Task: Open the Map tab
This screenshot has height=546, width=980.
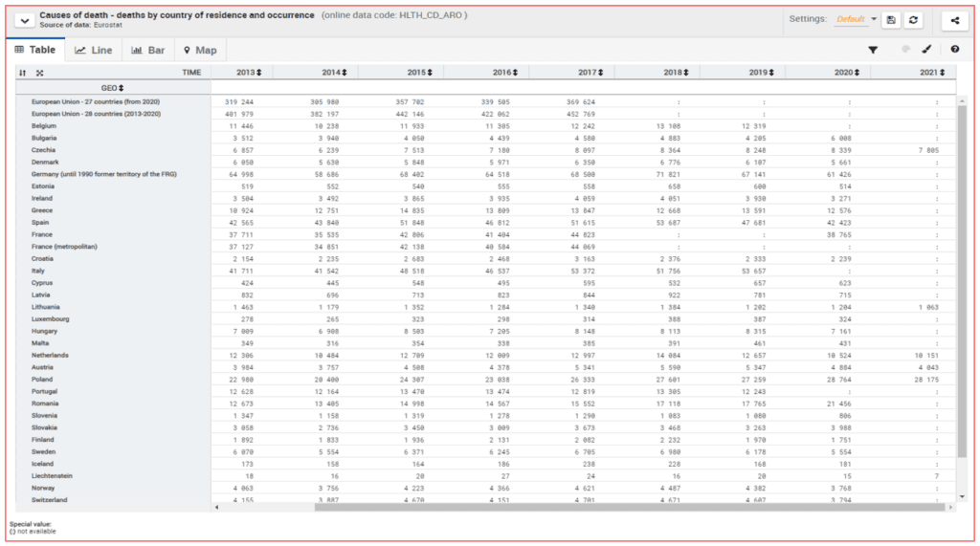Action: (x=200, y=50)
